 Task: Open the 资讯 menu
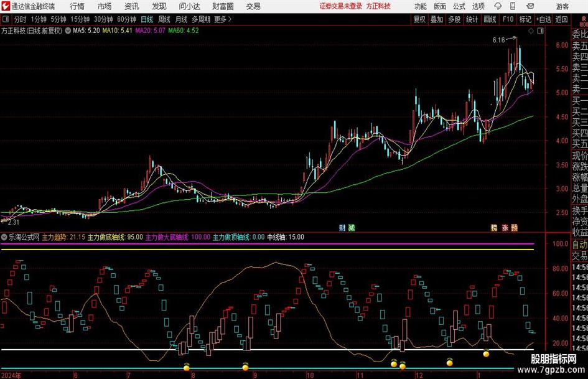132,6
